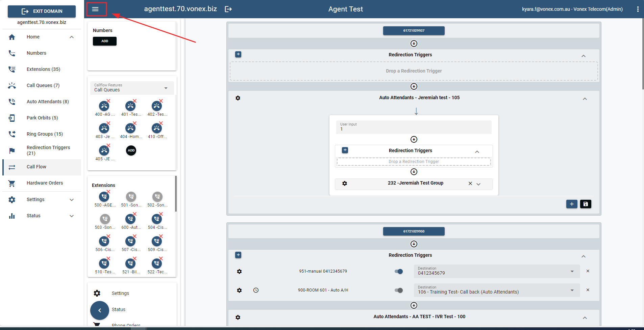Open gear settings for the Jeremiah test auto attendant

click(238, 98)
